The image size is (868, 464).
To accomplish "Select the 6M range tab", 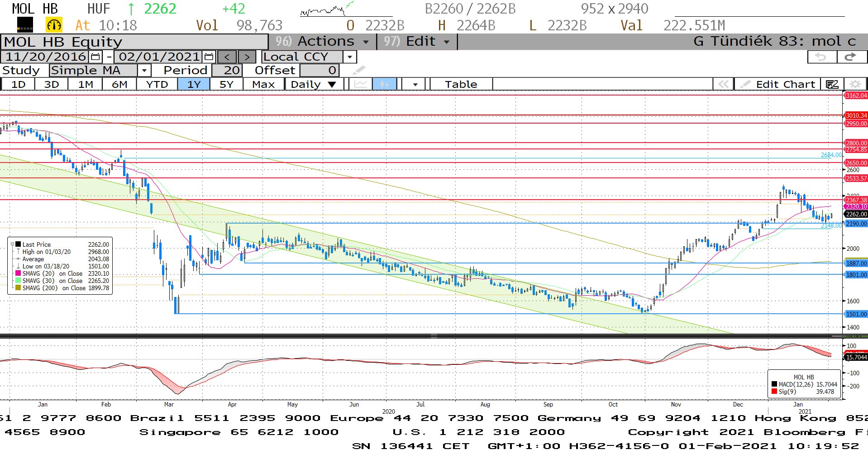I will pyautogui.click(x=119, y=84).
